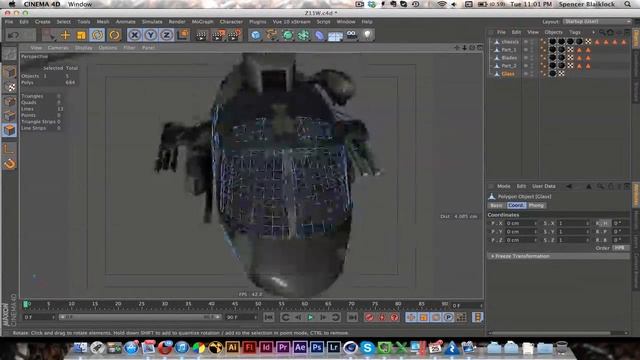Add a Cube primitive object
The width and height of the screenshot is (640, 360).
coord(256,36)
